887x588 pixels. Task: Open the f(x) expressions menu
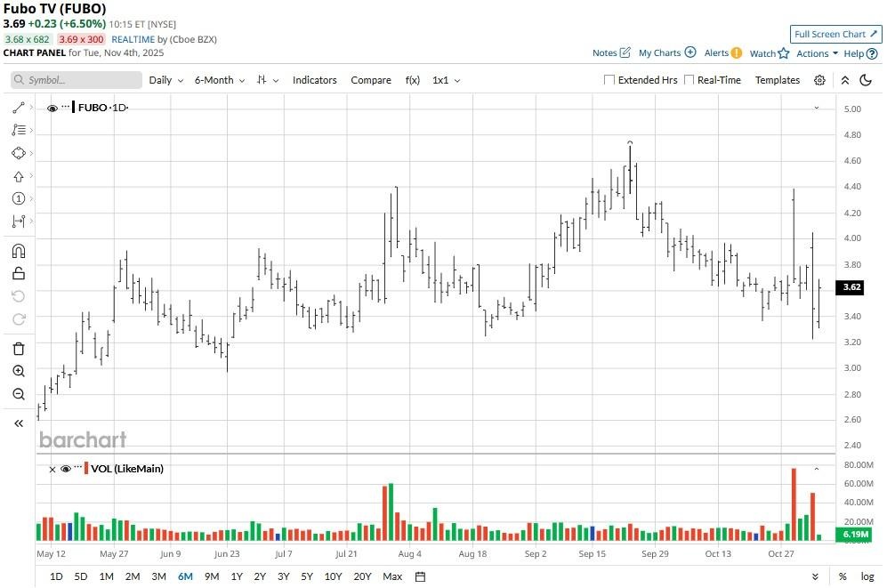(413, 80)
